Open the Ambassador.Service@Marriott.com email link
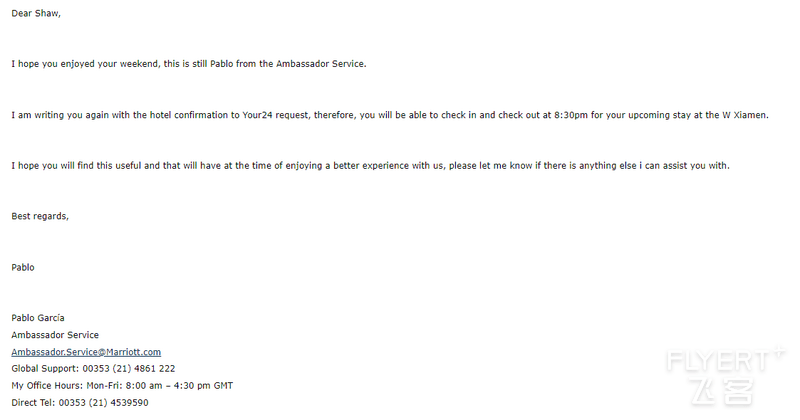 coord(86,352)
